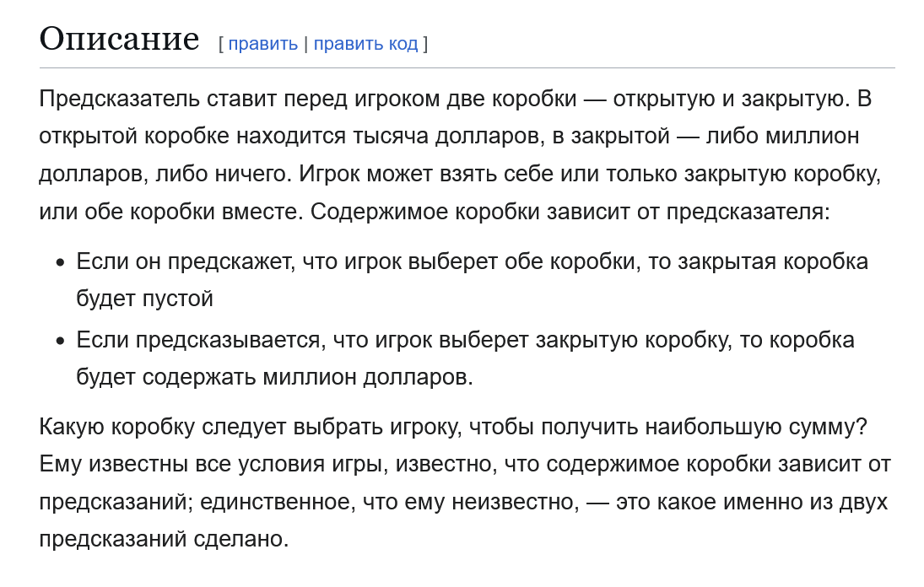Click the phrase «либо ничего» in first paragraph
Viewport: 924px width, 587px height.
click(x=222, y=175)
